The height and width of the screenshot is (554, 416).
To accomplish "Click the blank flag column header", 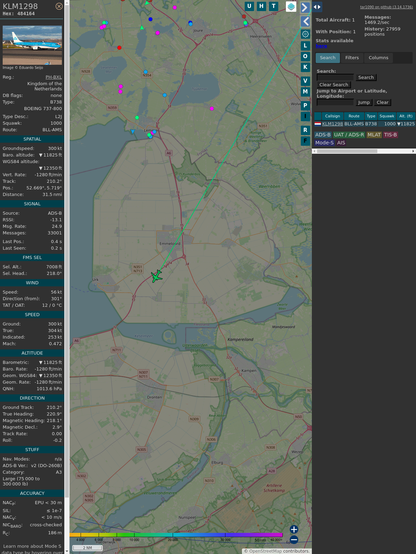I will tap(318, 116).
